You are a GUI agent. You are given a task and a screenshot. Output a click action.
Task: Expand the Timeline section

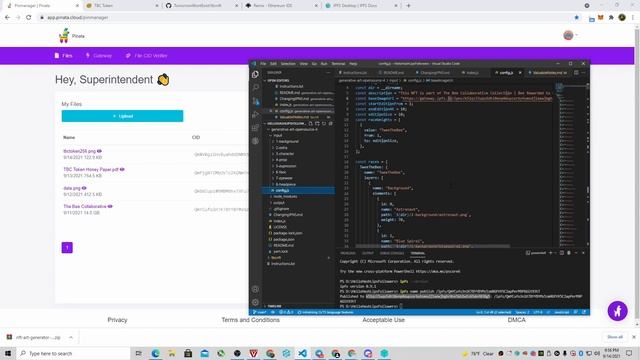click(274, 306)
